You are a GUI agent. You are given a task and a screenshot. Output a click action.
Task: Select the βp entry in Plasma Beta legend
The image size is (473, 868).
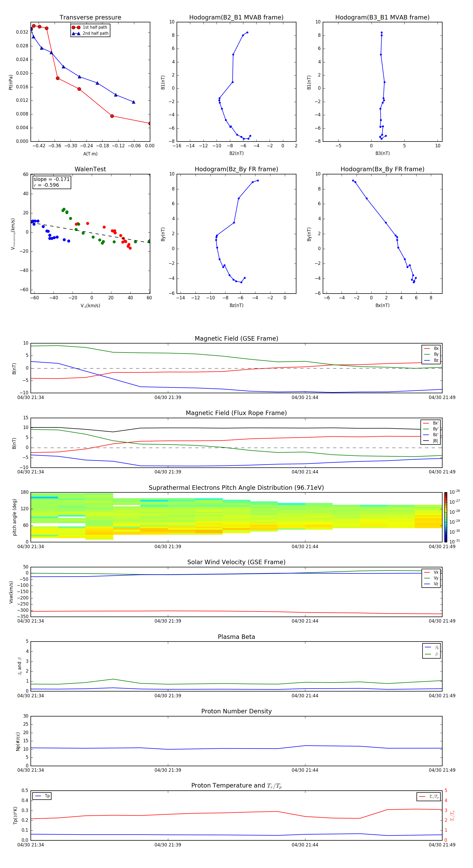[431, 647]
